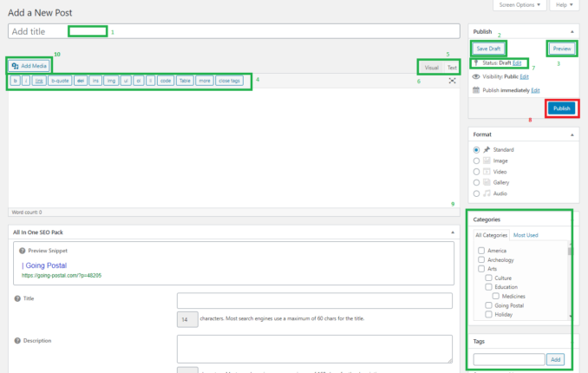
Task: Click the more quicktag button
Action: click(205, 81)
